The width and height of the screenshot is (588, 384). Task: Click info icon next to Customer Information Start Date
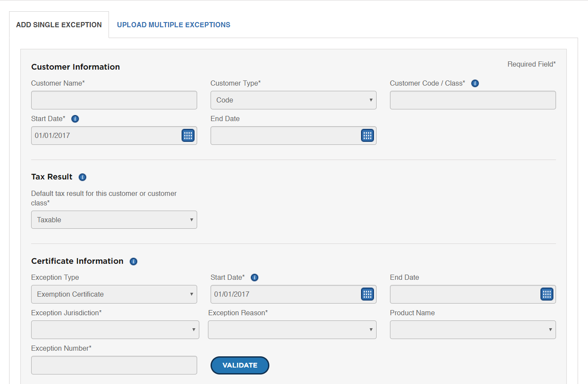tap(75, 119)
